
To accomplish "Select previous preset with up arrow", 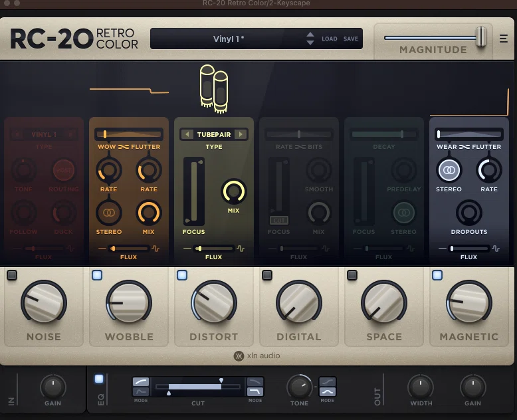I will click(310, 35).
